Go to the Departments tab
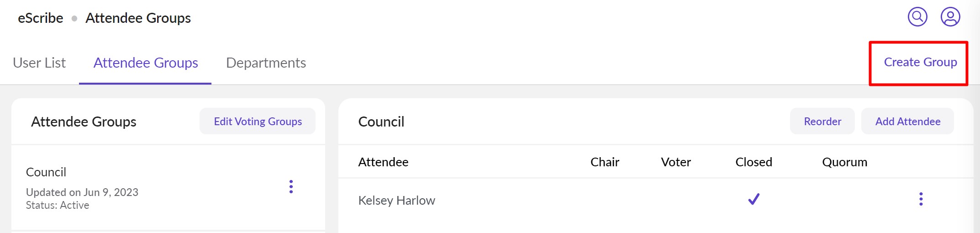980x233 pixels. pyautogui.click(x=266, y=63)
